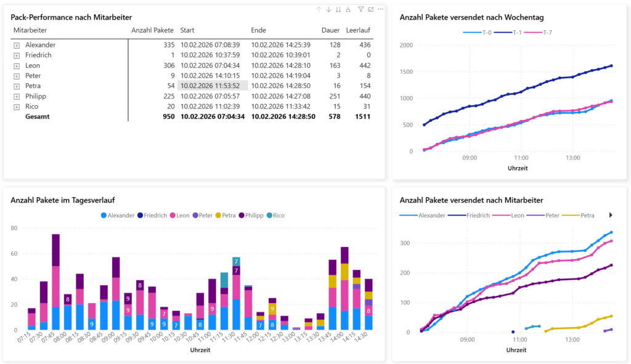Click the Dauer column header
The image size is (631, 364).
(x=331, y=30)
